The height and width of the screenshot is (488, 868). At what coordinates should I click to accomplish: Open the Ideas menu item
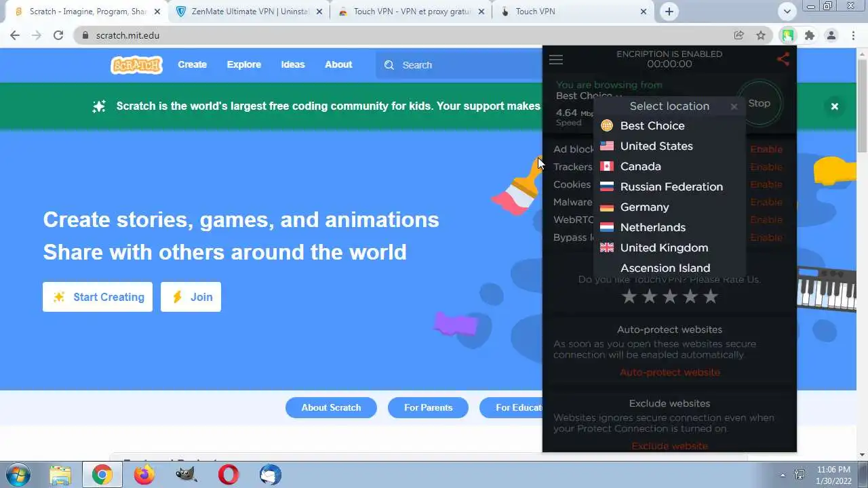293,64
